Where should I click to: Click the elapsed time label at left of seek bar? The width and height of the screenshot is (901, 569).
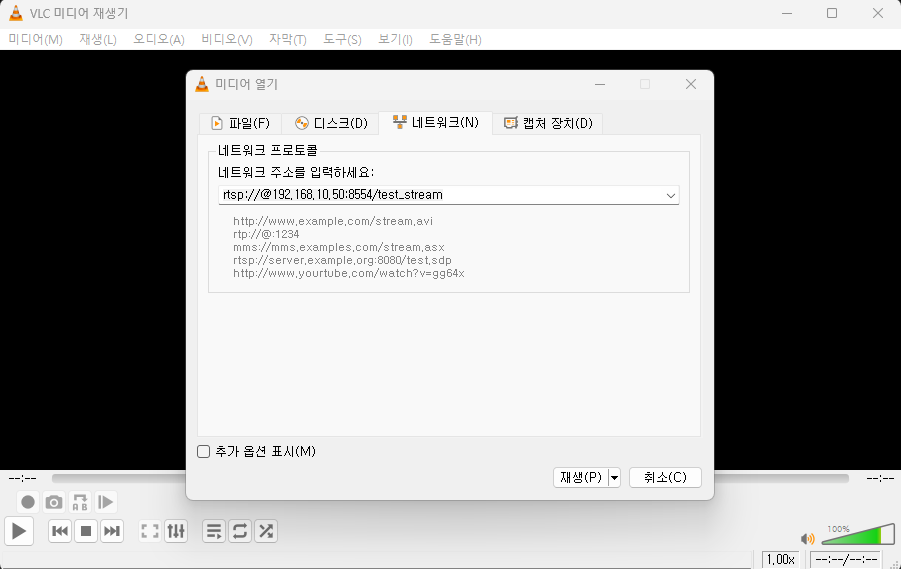[22, 478]
